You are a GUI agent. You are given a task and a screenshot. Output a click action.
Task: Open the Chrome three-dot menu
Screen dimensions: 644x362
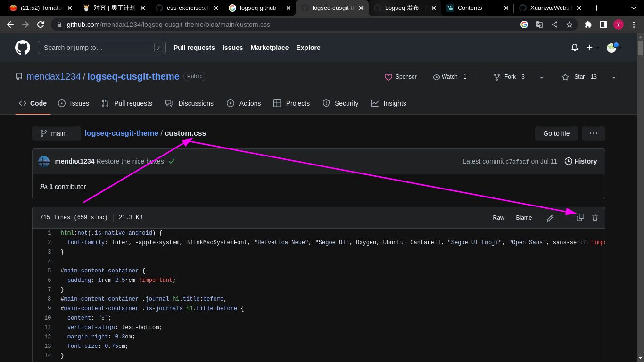634,25
